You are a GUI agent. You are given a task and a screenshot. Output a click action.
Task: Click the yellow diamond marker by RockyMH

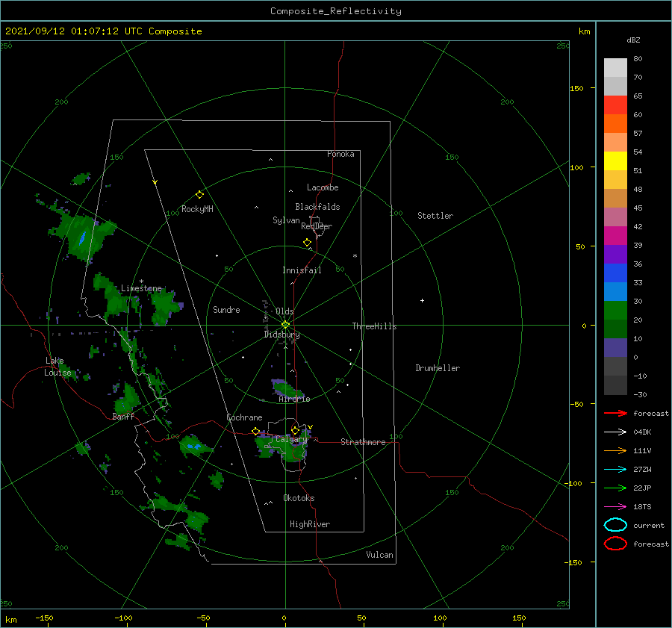(x=199, y=195)
